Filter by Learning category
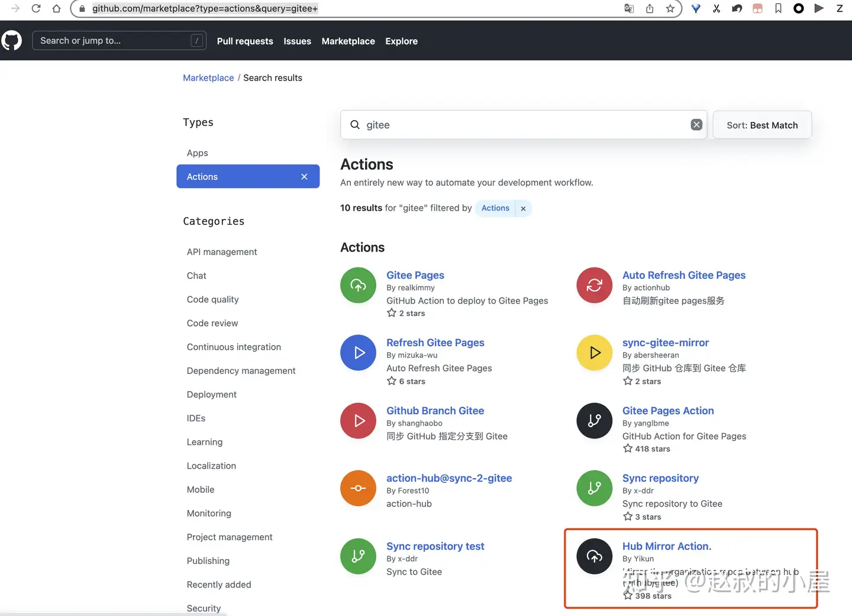This screenshot has height=616, width=852. pyautogui.click(x=205, y=442)
